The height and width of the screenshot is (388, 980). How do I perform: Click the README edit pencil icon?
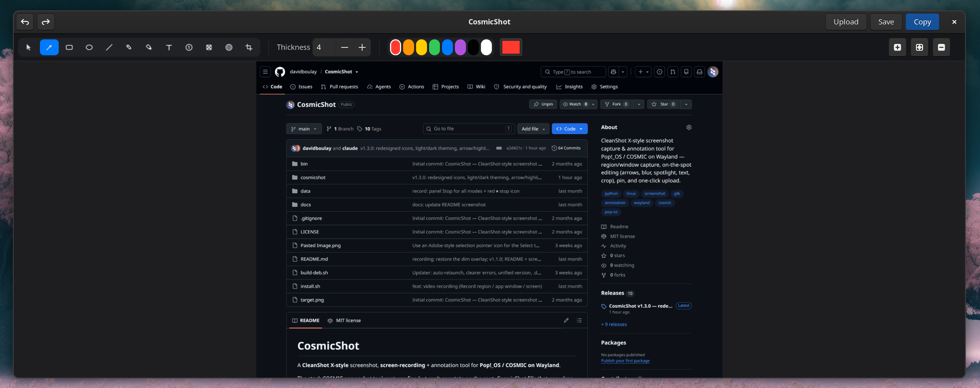566,320
